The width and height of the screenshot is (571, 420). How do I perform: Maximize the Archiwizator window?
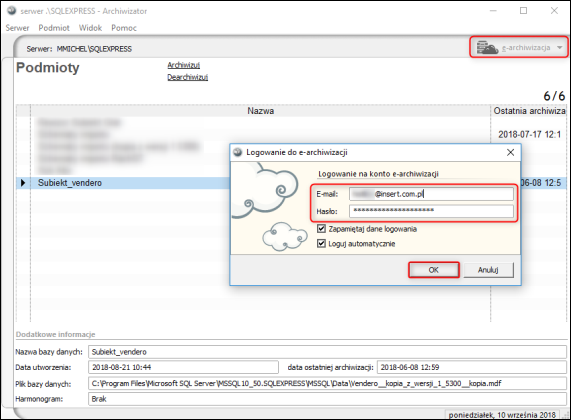pyautogui.click(x=523, y=11)
